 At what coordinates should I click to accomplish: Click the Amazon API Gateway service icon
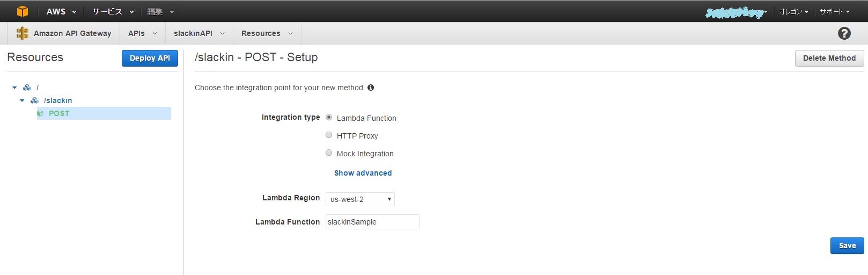[x=22, y=33]
